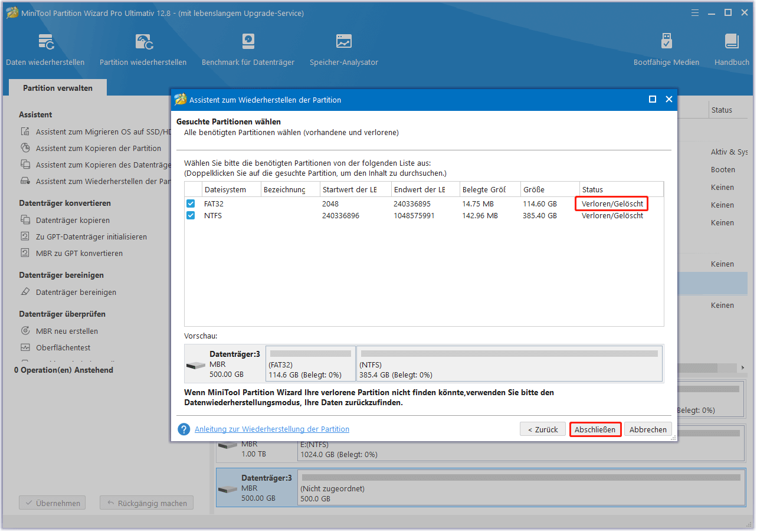Click help question mark icon in dialog
Viewport: 757px width, 532px height.
[184, 429]
